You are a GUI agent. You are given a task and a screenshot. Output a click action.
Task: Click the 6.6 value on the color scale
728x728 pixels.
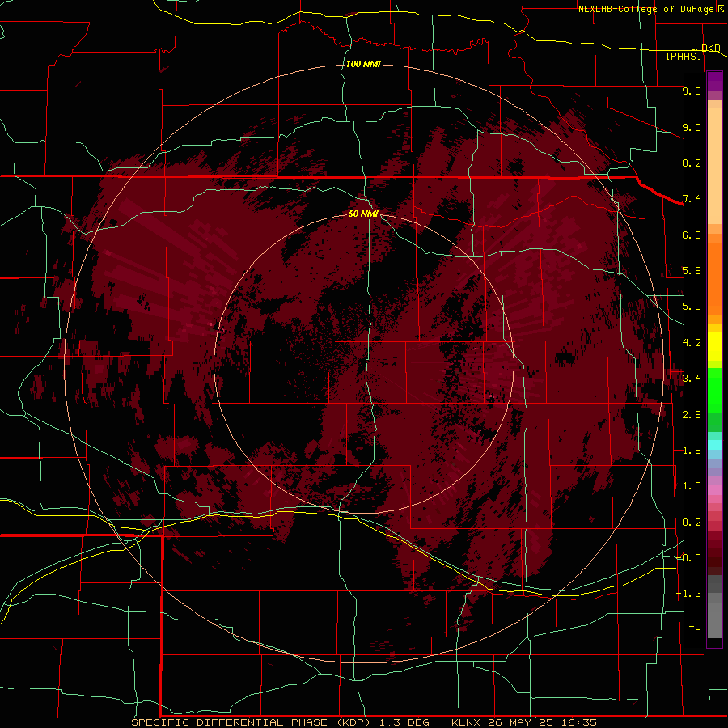(x=692, y=235)
